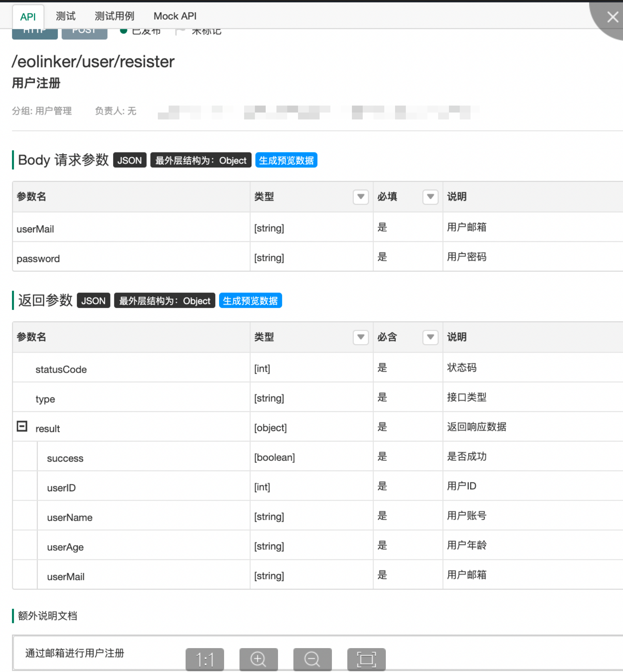
Task: Click the userName parameter name
Action: click(x=70, y=517)
